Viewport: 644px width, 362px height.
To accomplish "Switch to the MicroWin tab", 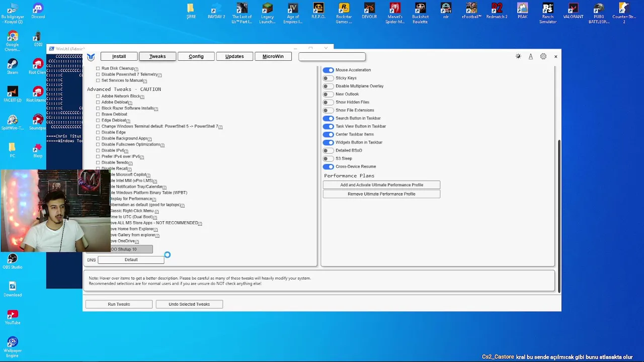I will point(273,56).
